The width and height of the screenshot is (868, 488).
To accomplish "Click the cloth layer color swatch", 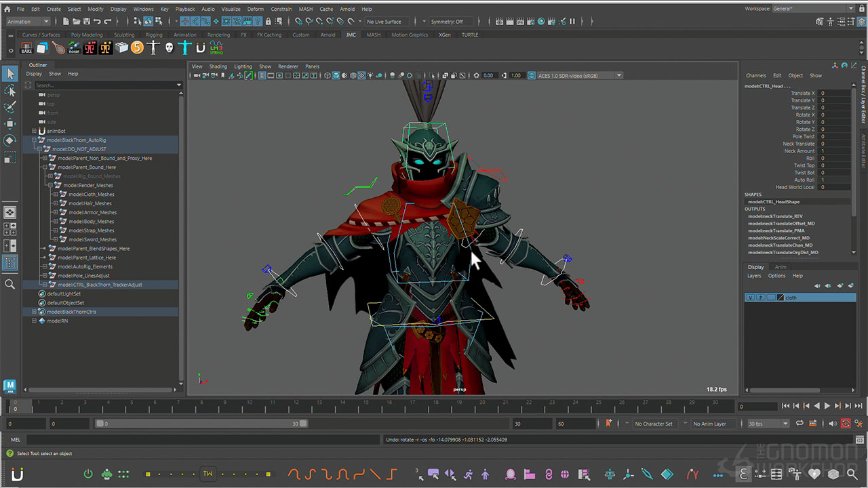I will (x=781, y=298).
